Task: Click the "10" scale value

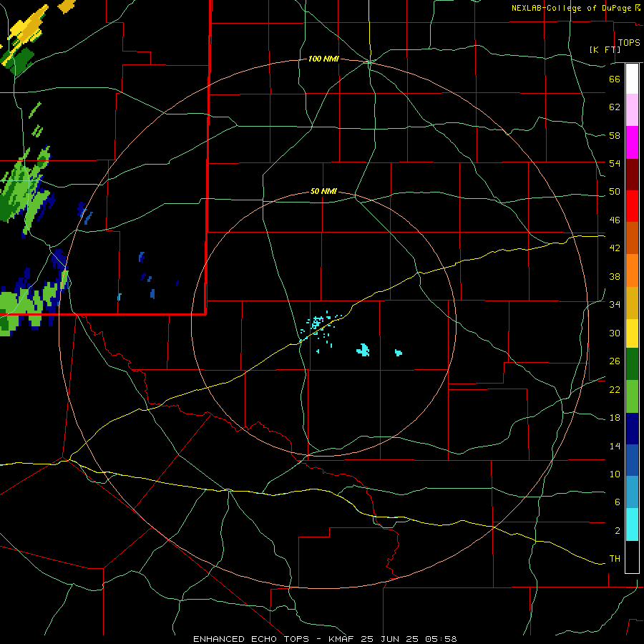Action: click(615, 474)
